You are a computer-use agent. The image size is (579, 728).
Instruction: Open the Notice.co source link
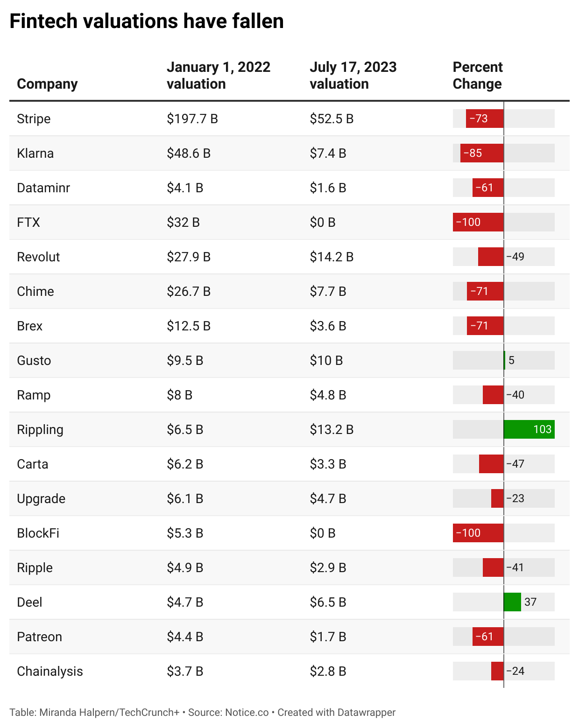coord(247,713)
